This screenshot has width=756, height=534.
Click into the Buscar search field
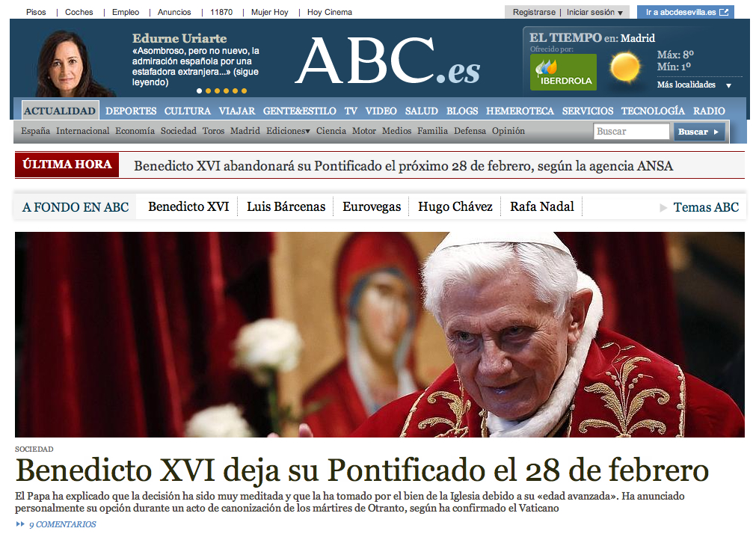[632, 131]
